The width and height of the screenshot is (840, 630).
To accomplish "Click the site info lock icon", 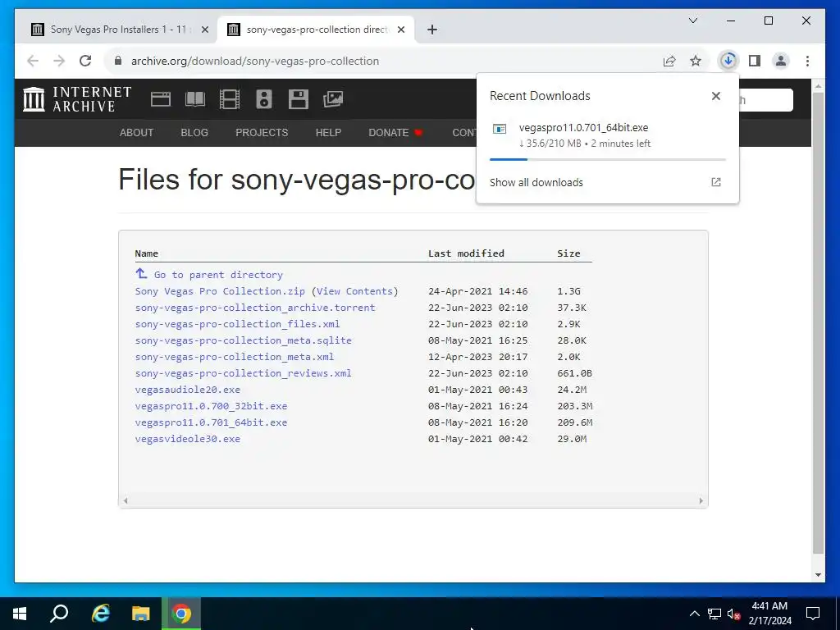I will point(118,61).
